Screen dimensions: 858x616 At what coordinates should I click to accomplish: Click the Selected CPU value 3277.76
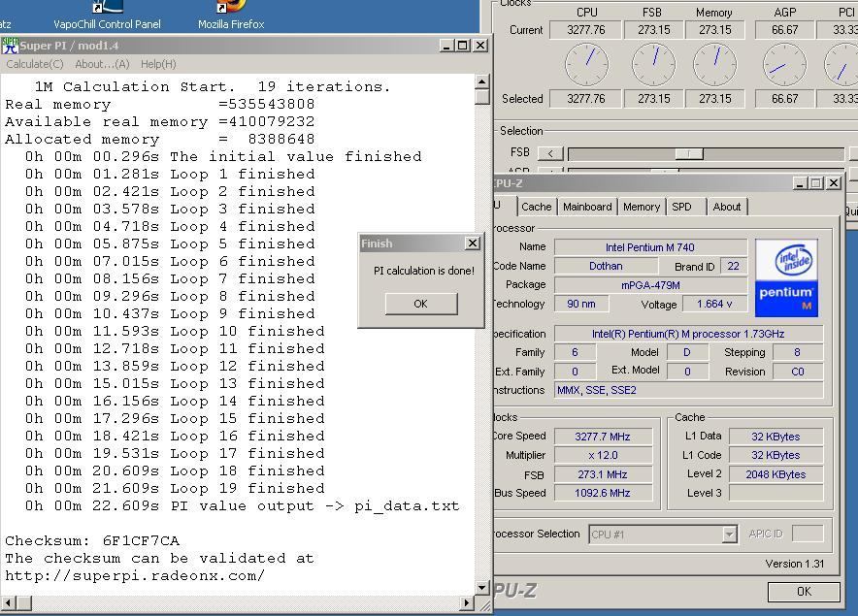click(x=585, y=99)
